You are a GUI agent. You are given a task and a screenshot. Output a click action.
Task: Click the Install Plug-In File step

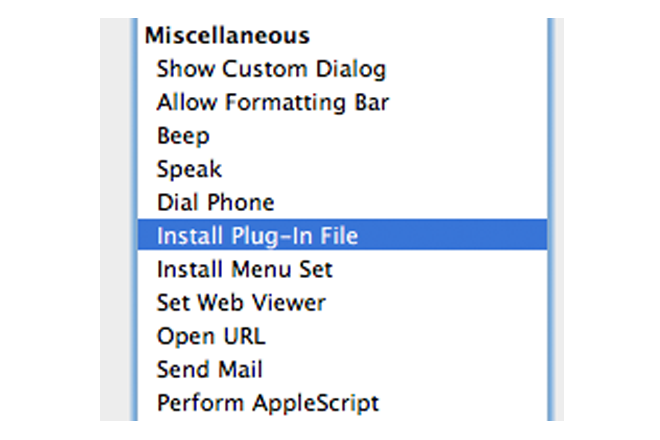257,236
